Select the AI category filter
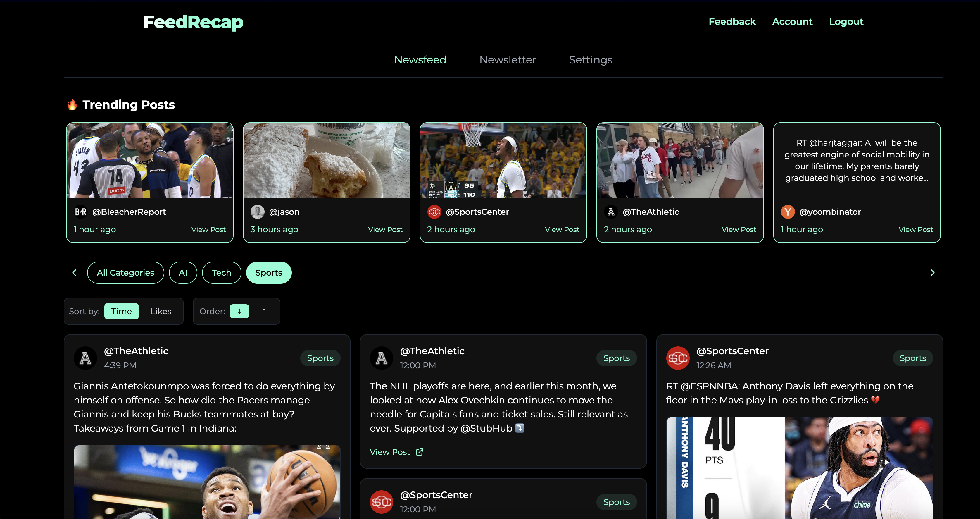The image size is (980, 519). coord(183,273)
